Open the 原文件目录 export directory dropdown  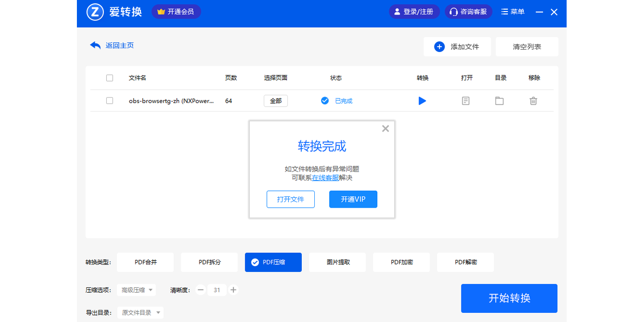(x=140, y=313)
